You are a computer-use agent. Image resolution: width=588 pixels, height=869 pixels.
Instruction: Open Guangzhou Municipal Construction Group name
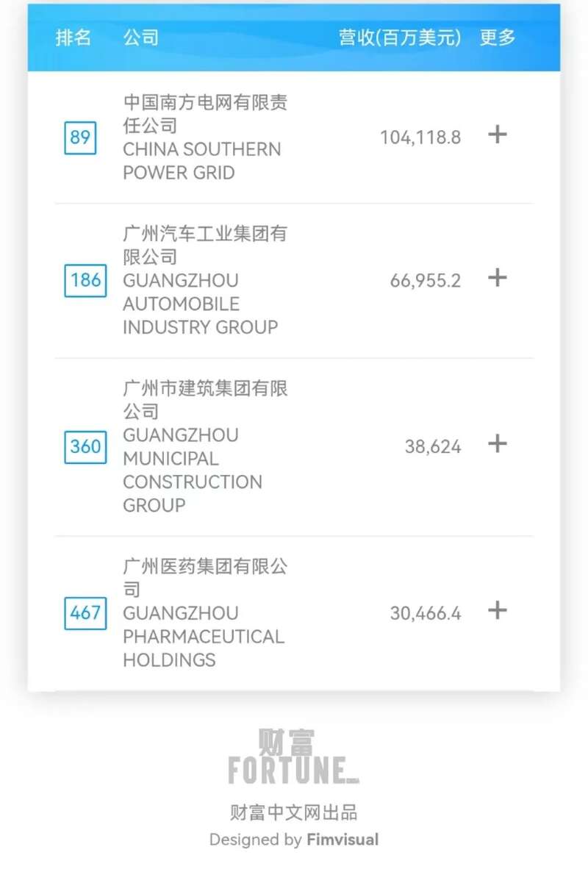click(202, 446)
